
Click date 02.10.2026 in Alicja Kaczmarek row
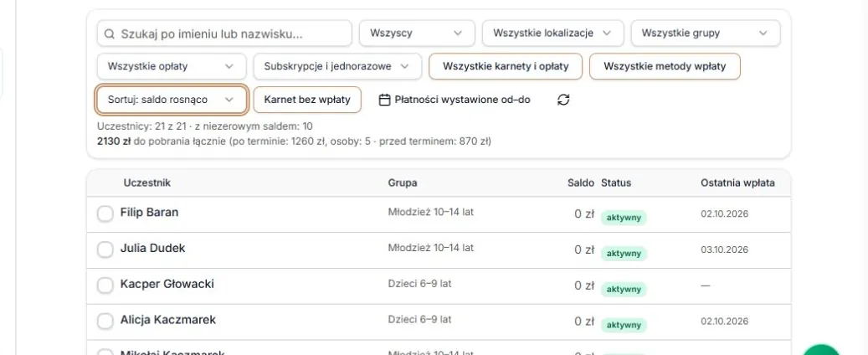[725, 322]
